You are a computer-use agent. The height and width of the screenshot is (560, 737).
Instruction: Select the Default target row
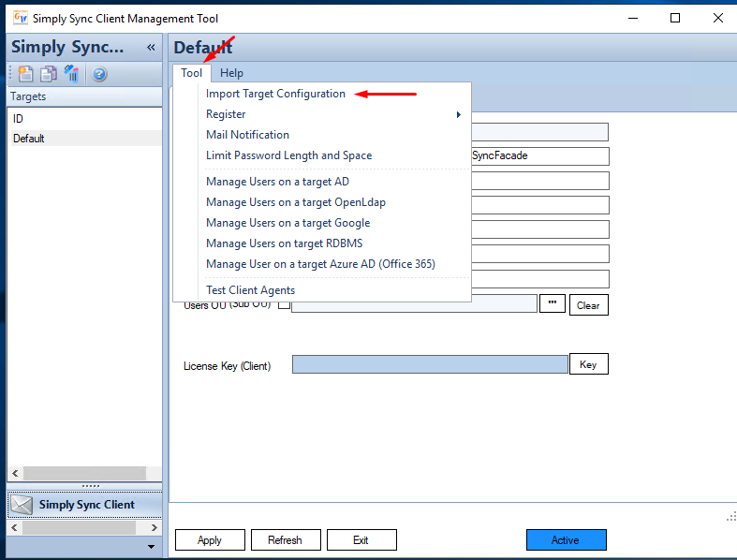[x=85, y=139]
